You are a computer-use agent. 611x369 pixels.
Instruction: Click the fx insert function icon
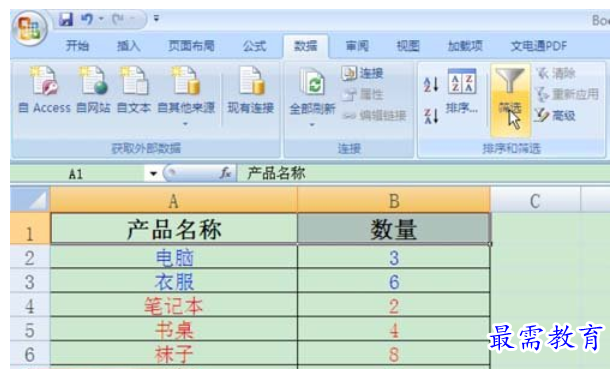pos(226,173)
